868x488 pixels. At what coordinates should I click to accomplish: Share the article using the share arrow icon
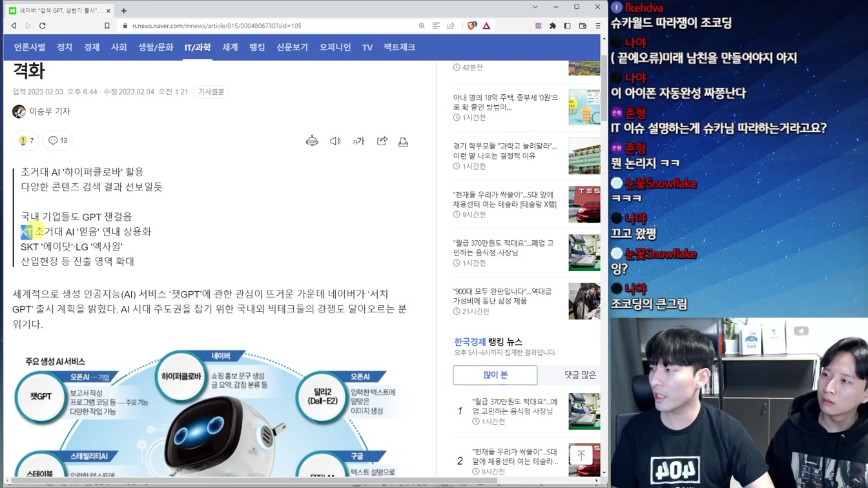click(382, 141)
